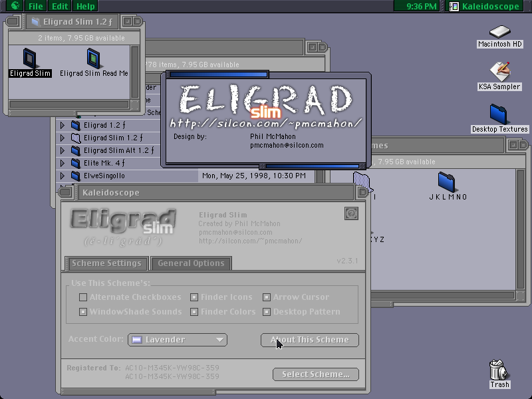Open the Help menu
Image resolution: width=532 pixels, height=399 pixels.
click(86, 6)
